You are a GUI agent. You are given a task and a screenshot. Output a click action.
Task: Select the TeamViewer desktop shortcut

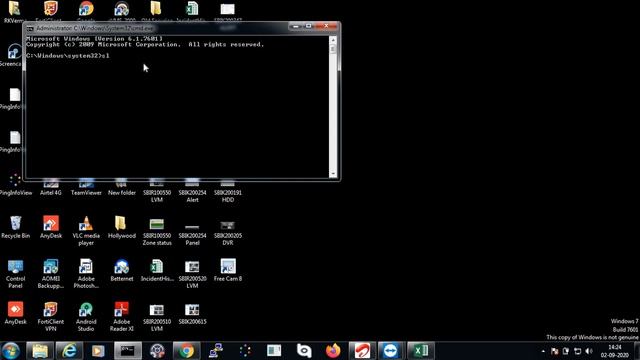(x=86, y=187)
